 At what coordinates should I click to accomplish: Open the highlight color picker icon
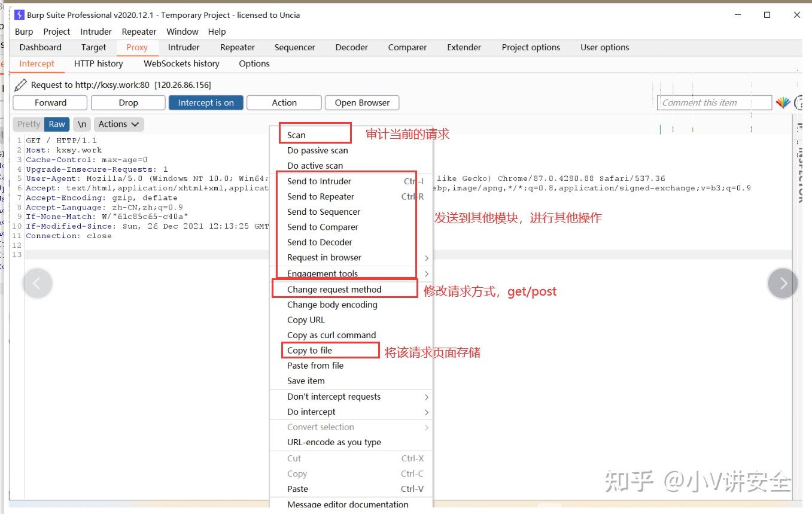coord(784,102)
